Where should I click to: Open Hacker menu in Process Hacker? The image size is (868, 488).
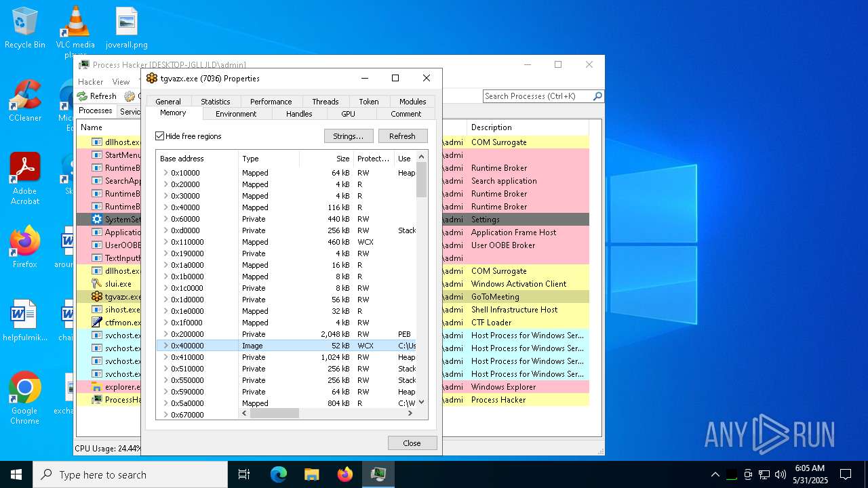(91, 82)
